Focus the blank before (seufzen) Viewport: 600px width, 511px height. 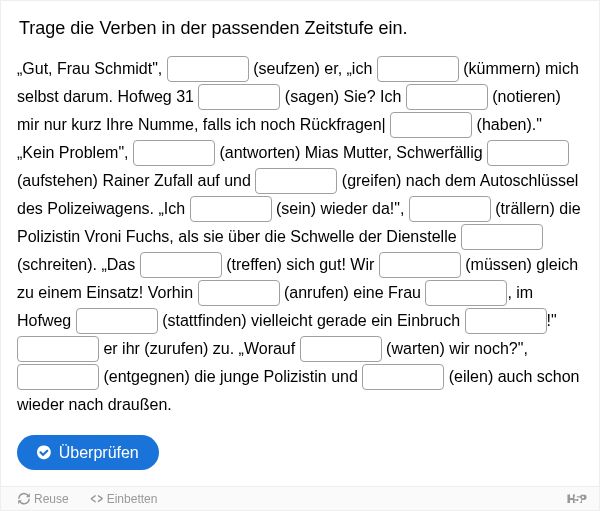point(208,69)
